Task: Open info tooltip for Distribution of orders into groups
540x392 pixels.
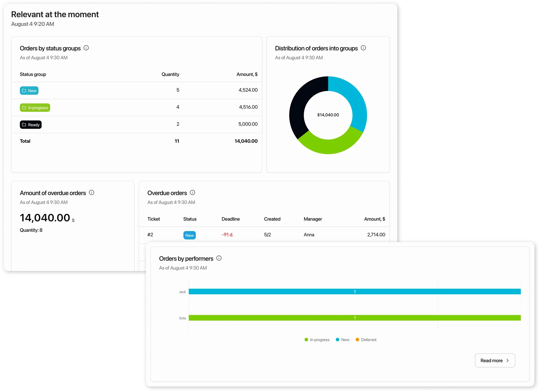Action: point(364,48)
